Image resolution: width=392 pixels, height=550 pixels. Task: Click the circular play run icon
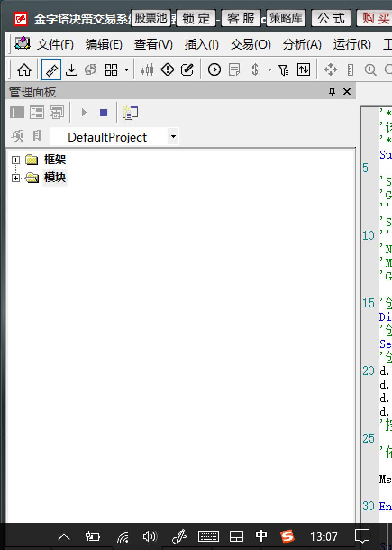(x=214, y=70)
